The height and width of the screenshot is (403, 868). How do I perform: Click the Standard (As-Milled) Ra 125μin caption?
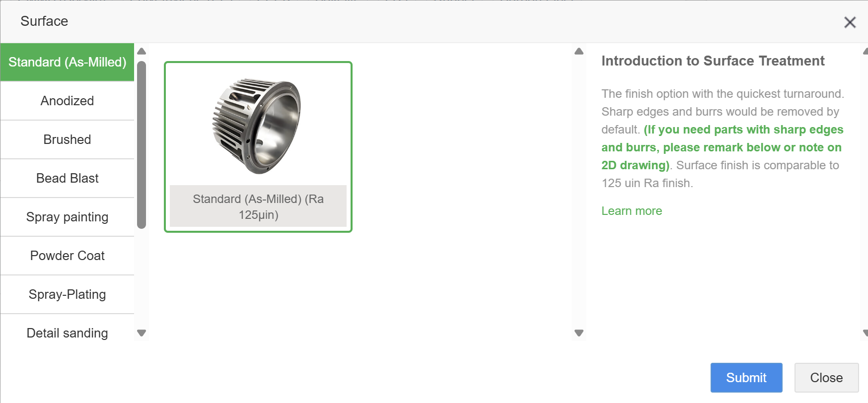click(x=258, y=206)
